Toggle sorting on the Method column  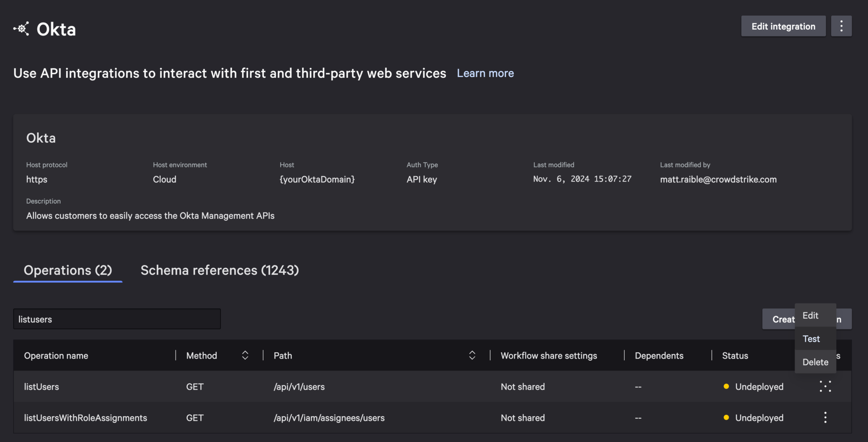point(245,356)
